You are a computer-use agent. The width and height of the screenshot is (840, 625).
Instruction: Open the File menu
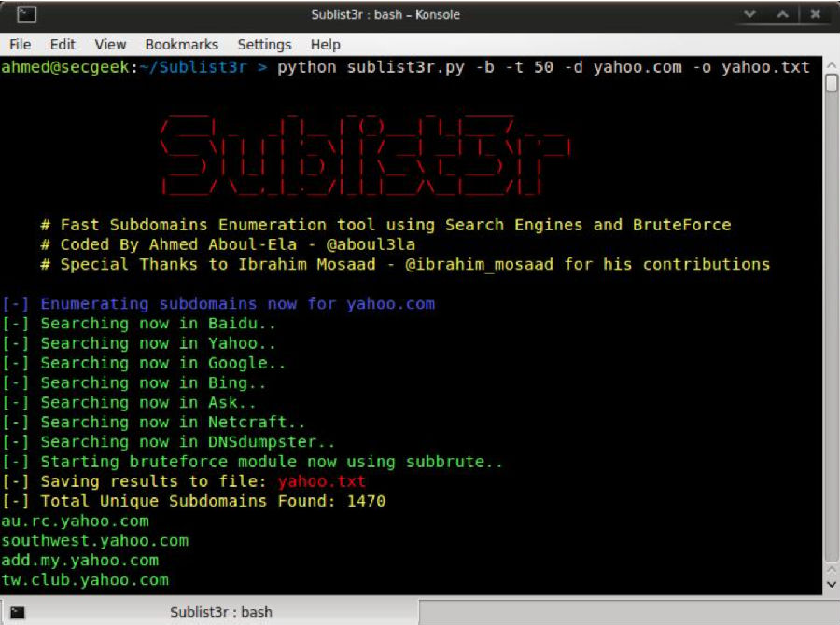(20, 44)
